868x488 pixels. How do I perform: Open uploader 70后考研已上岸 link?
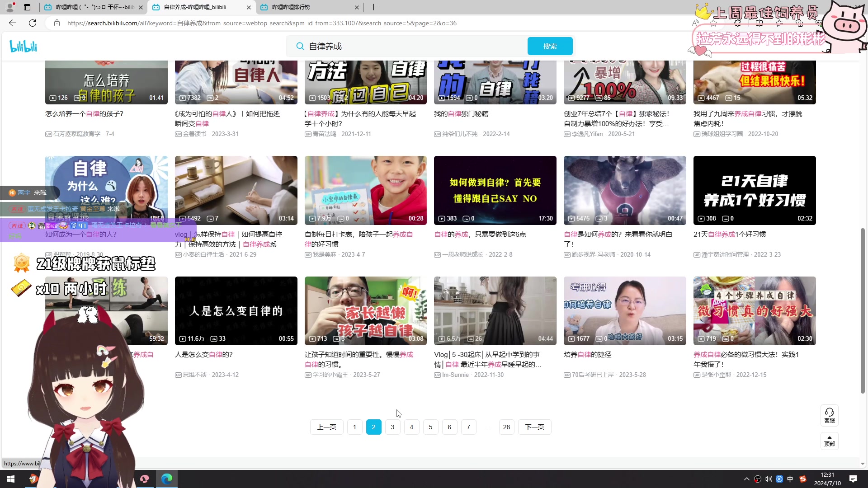[x=589, y=375]
